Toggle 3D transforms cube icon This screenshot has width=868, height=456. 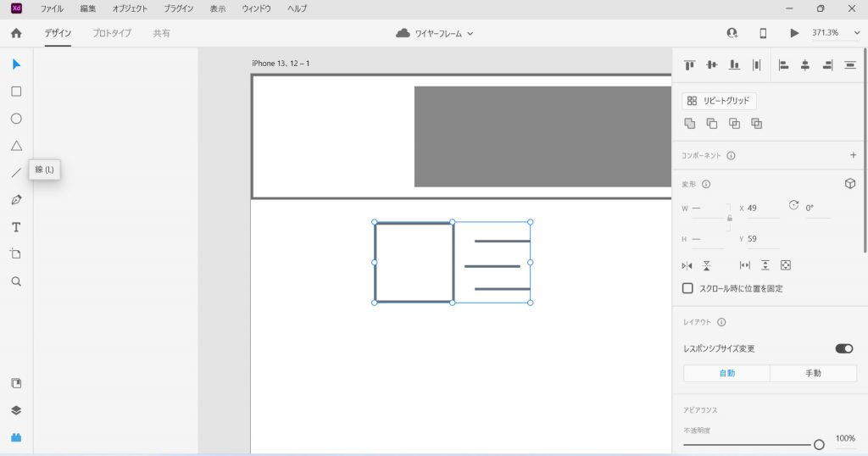coord(850,184)
